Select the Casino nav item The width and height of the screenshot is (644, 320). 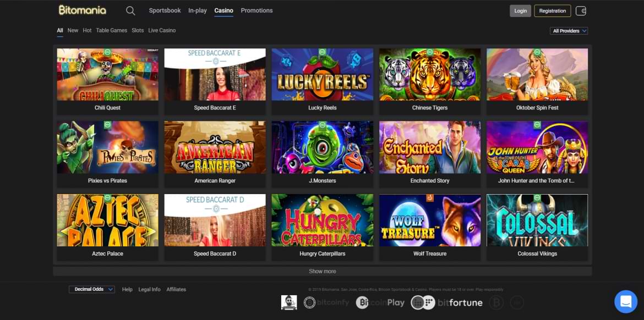point(224,10)
